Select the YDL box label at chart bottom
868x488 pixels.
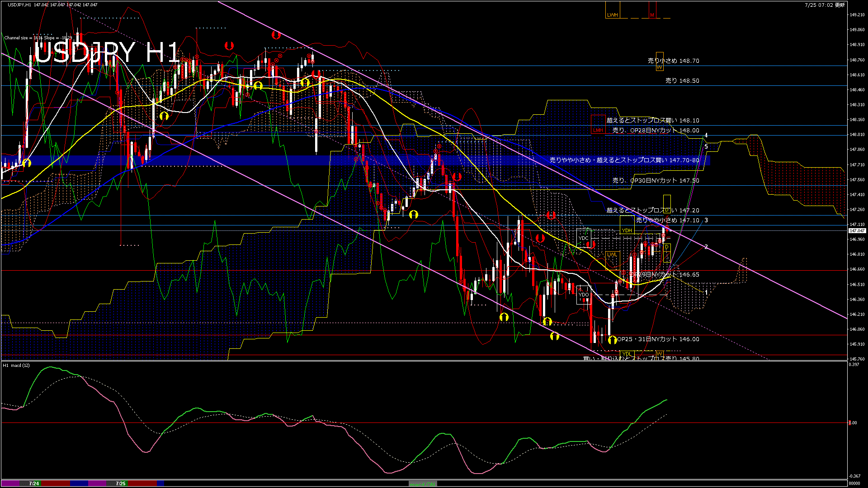pos(627,354)
